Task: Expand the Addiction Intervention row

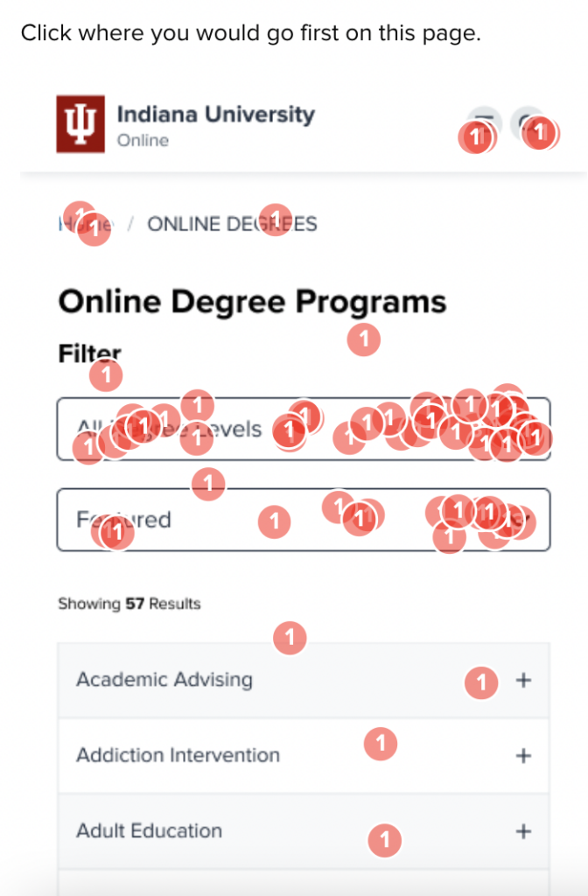Action: [x=304, y=755]
